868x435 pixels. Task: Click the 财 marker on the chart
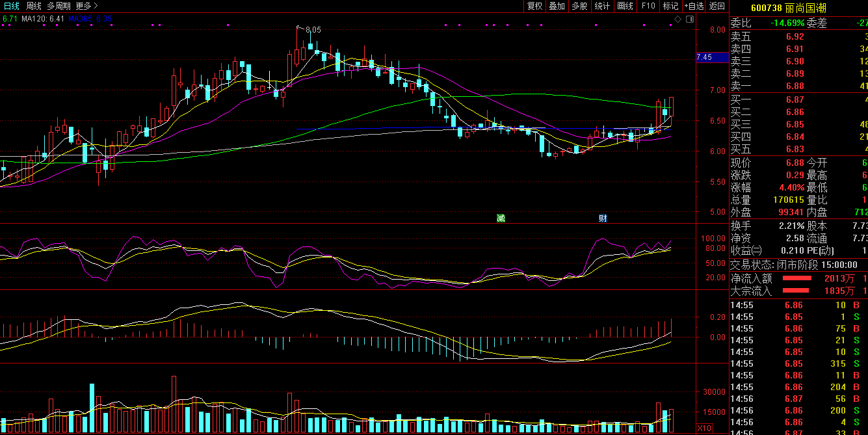pyautogui.click(x=603, y=218)
